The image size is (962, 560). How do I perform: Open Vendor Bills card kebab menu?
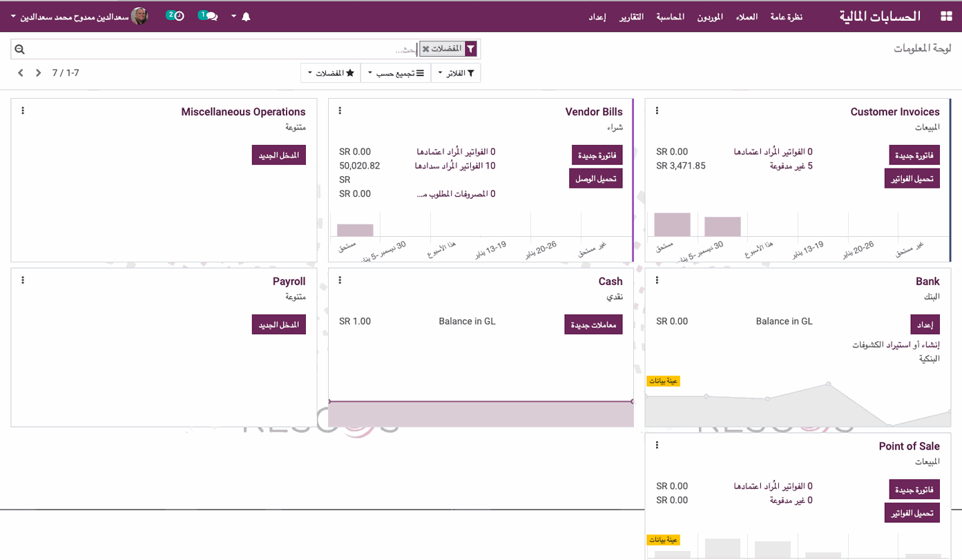340,111
